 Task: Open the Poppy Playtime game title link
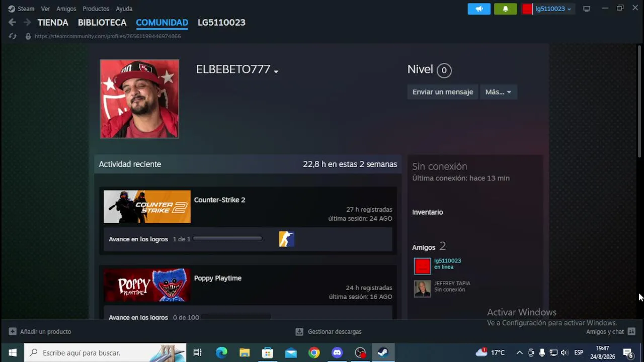click(x=218, y=278)
